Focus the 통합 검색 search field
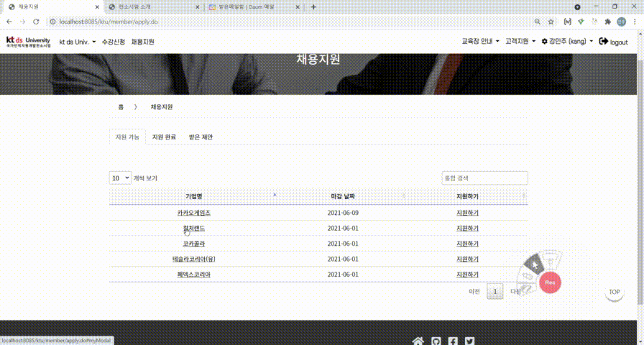Image resolution: width=644 pixels, height=345 pixels. tap(484, 178)
